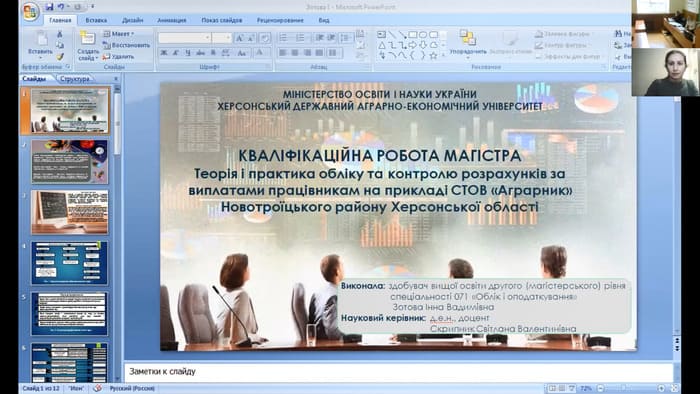700x394 pixels.
Task: Switch to the Вставка ribbon tab
Action: 96,21
